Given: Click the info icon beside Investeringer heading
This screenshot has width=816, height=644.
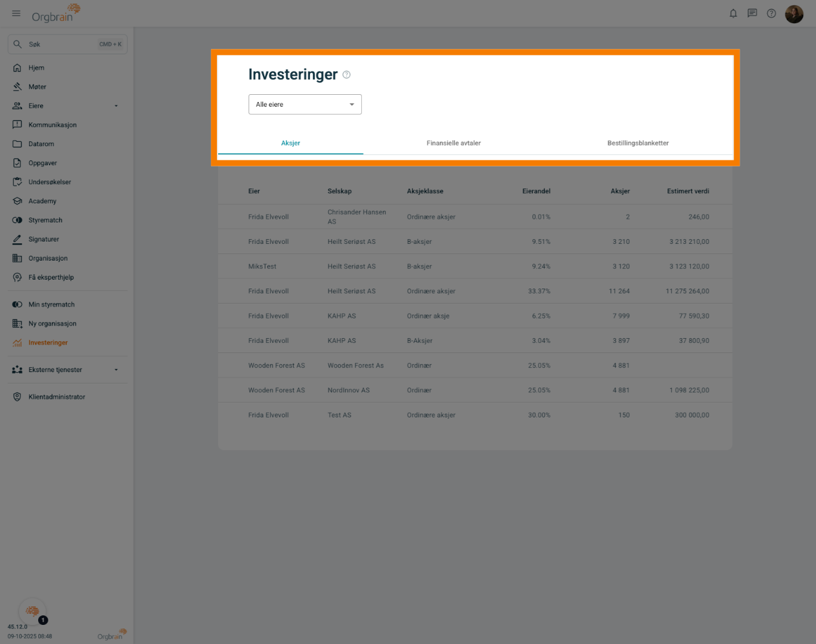Looking at the screenshot, I should [x=346, y=75].
